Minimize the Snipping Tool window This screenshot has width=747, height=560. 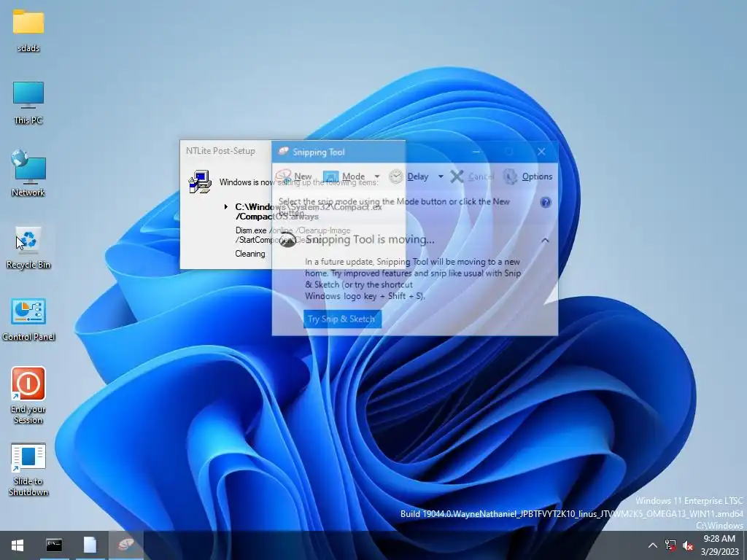click(476, 152)
